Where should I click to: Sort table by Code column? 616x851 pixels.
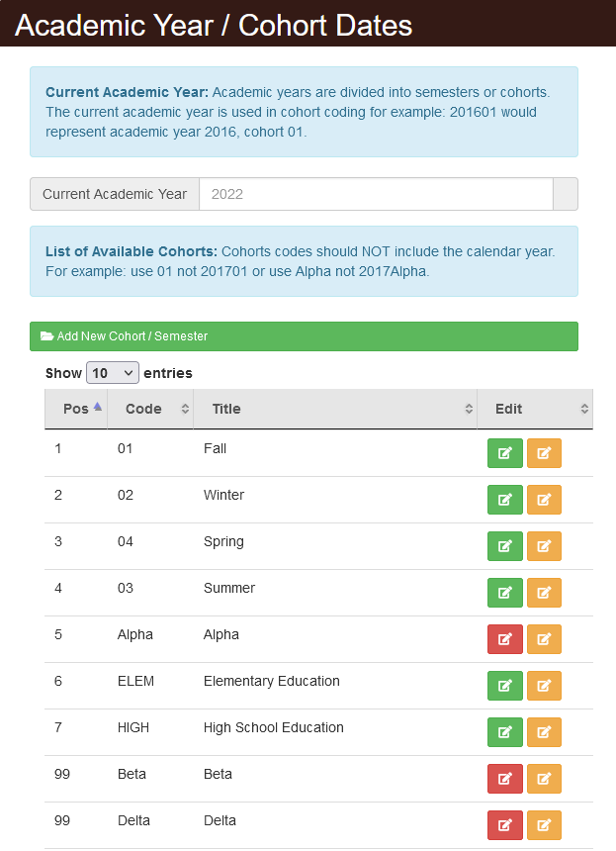[150, 409]
